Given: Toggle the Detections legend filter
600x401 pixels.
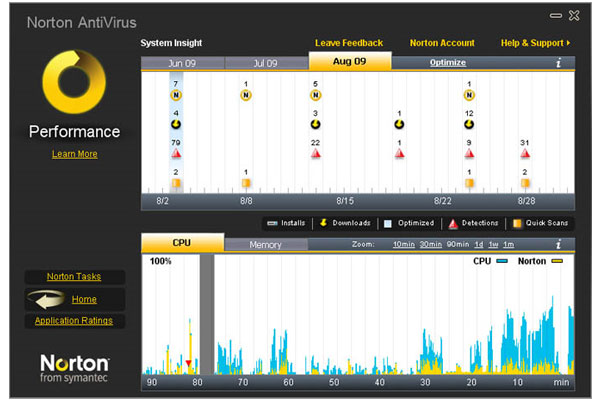Looking at the screenshot, I should click(x=473, y=223).
